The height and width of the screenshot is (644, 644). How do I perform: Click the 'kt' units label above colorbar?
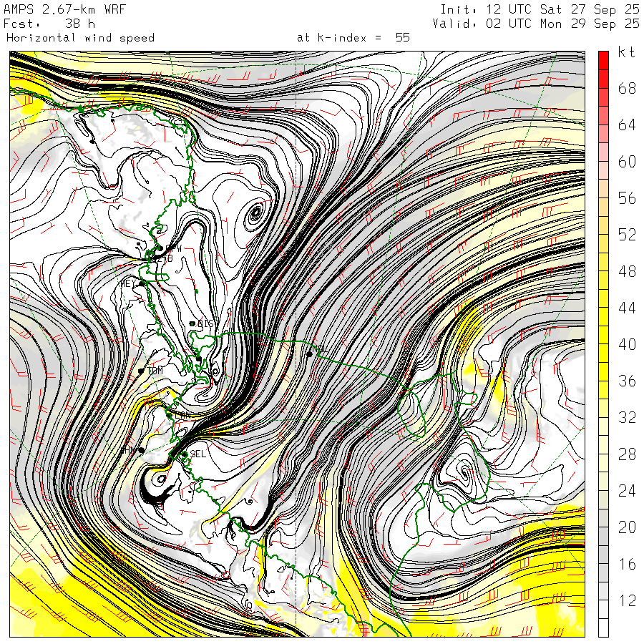(x=627, y=53)
